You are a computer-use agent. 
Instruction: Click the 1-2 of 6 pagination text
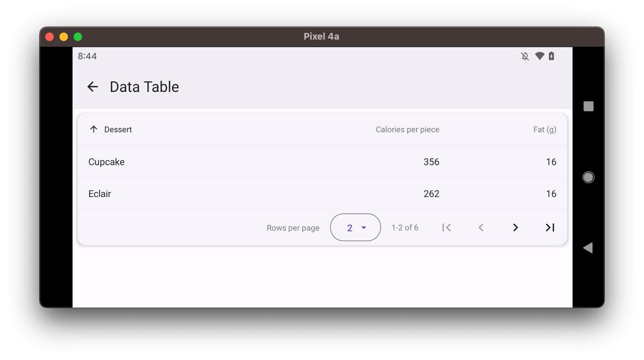click(404, 227)
